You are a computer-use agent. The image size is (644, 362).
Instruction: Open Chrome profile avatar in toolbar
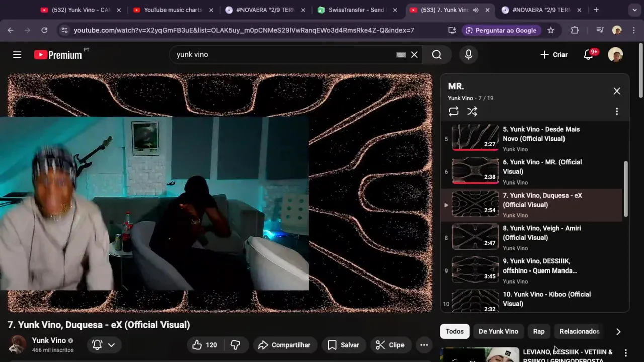click(x=617, y=30)
